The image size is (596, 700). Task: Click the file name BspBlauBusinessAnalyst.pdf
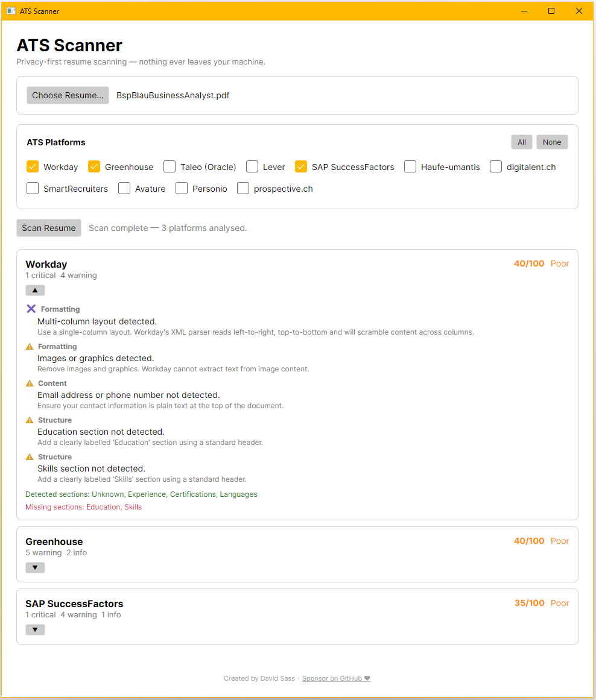coord(173,95)
